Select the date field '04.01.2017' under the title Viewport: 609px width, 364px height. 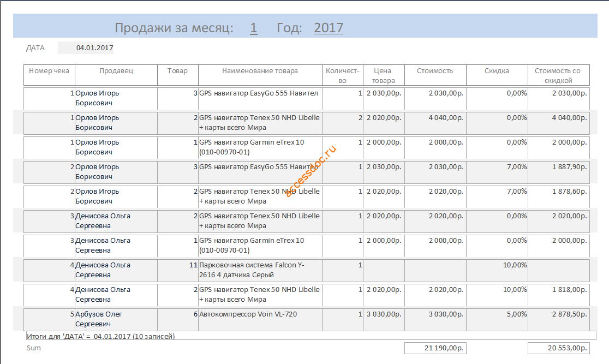coord(86,48)
